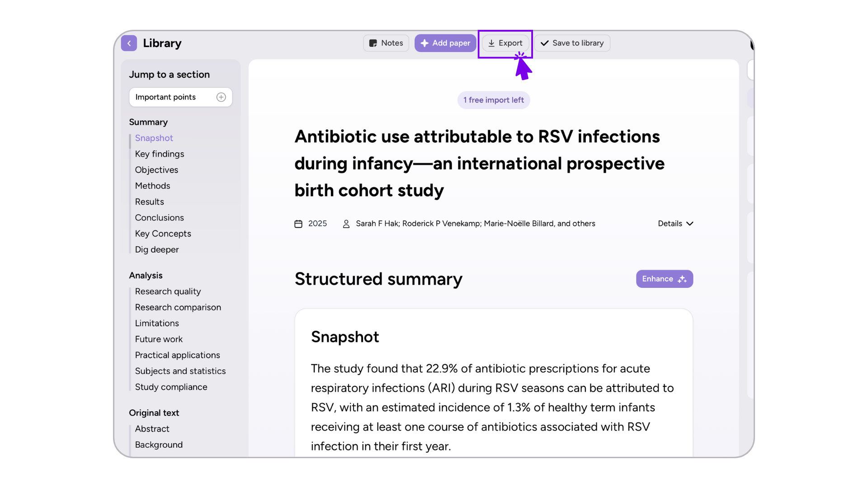This screenshot has width=868, height=488.
Task: Click the plus icon in Important points
Action: point(221,97)
